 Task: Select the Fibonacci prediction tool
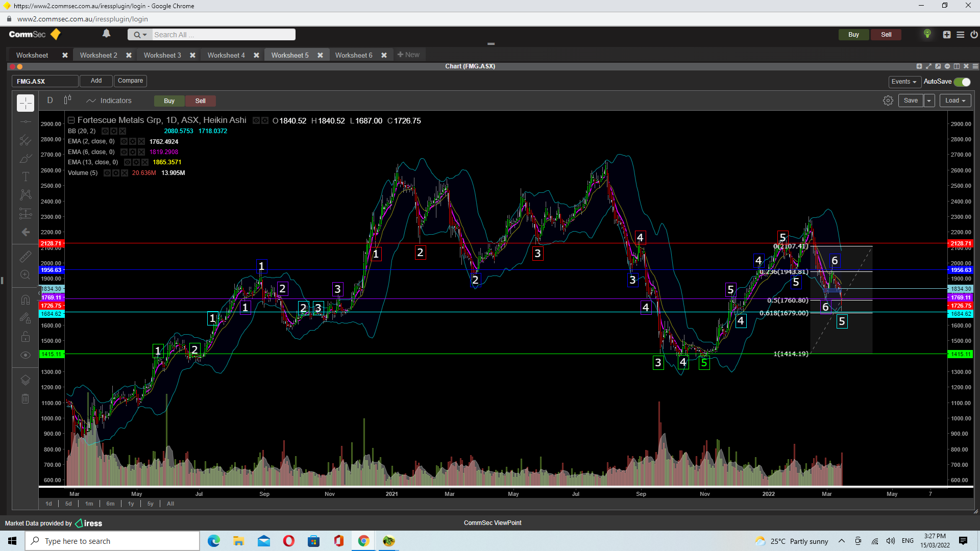point(26,213)
